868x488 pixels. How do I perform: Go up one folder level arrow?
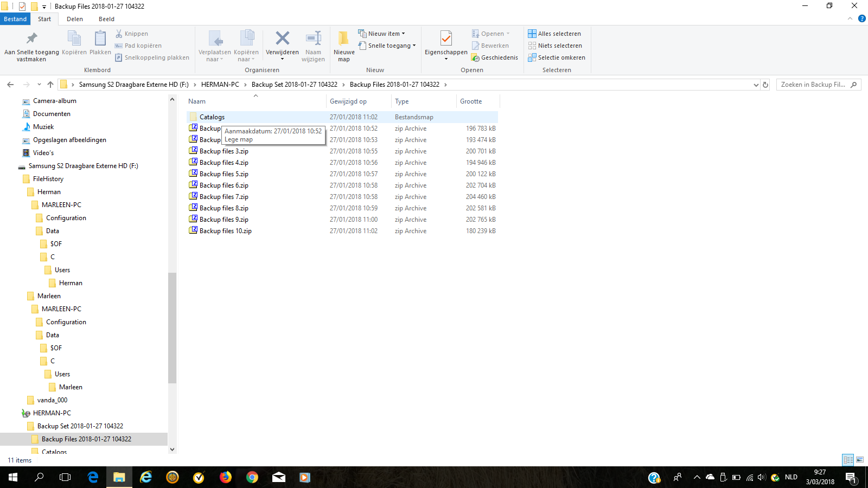tap(50, 85)
